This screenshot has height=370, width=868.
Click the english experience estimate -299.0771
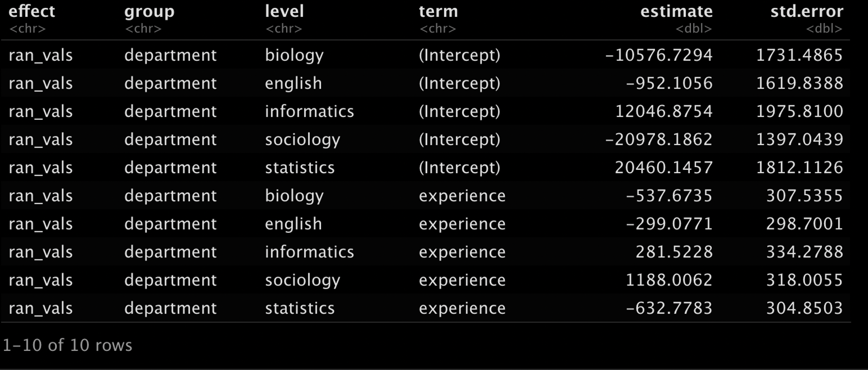(669, 224)
